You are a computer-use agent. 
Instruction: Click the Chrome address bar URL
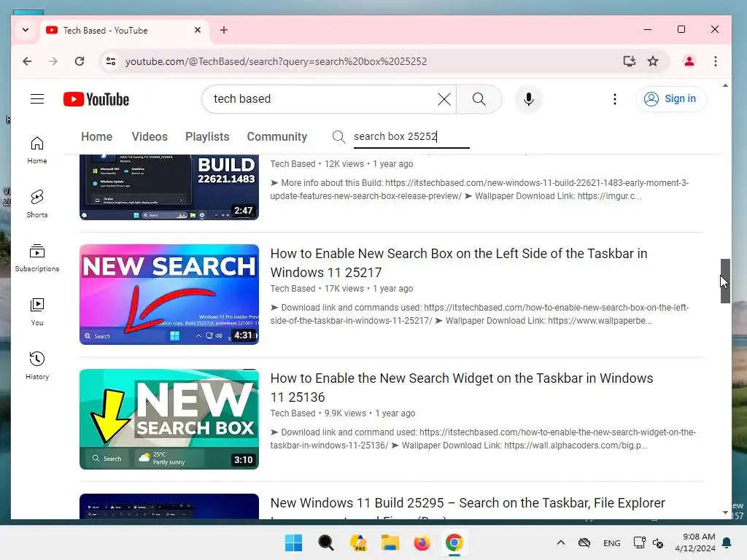click(276, 61)
